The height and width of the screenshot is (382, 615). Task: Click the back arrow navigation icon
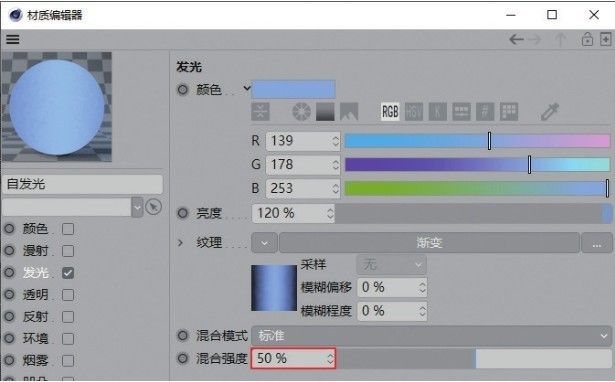coord(516,39)
